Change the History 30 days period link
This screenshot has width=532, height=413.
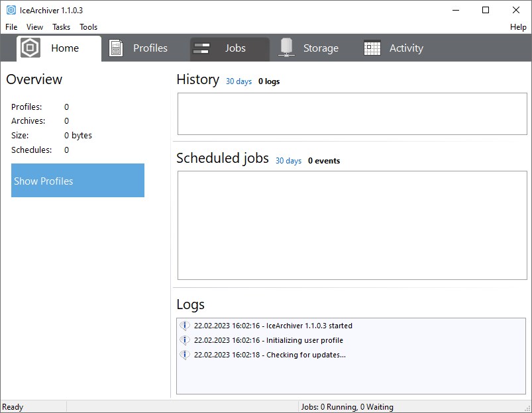[239, 81]
